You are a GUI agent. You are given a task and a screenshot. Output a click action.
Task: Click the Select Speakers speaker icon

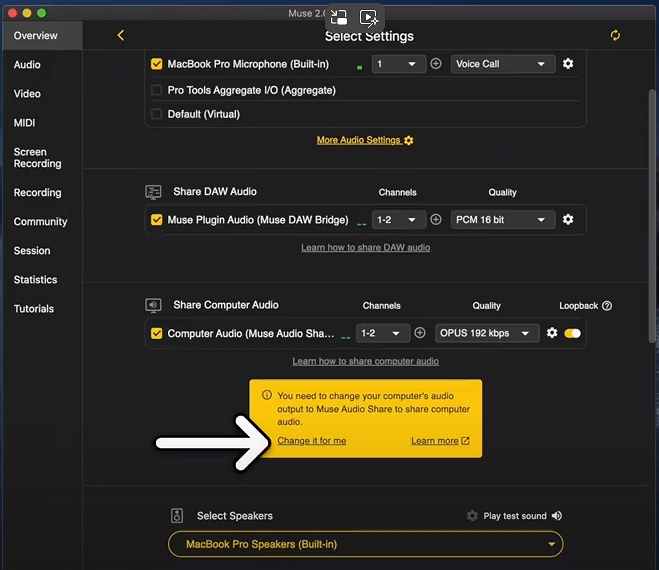click(x=177, y=515)
